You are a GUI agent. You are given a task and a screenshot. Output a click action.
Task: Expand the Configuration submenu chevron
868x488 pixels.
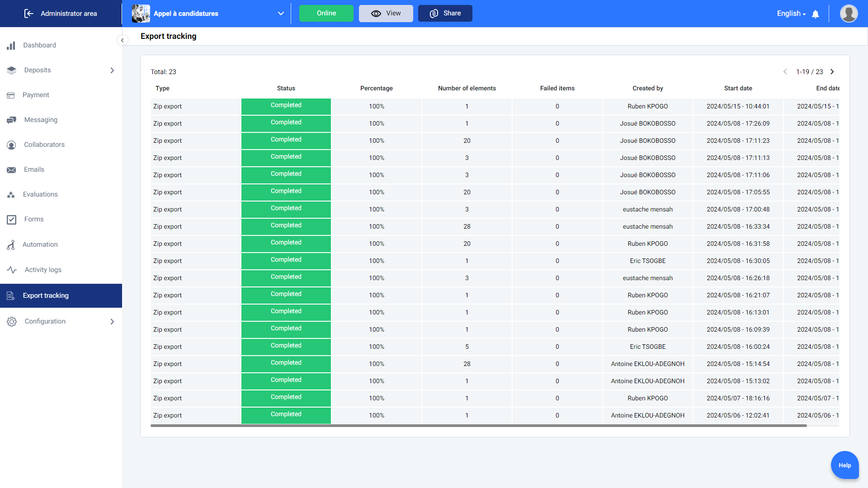(113, 322)
